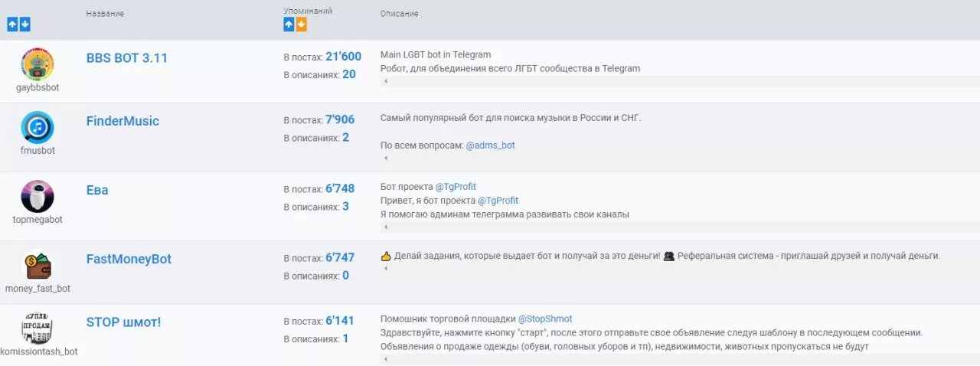Image resolution: width=980 pixels, height=366 pixels.
Task: Open the FinderMusic bot page
Action: (x=122, y=121)
